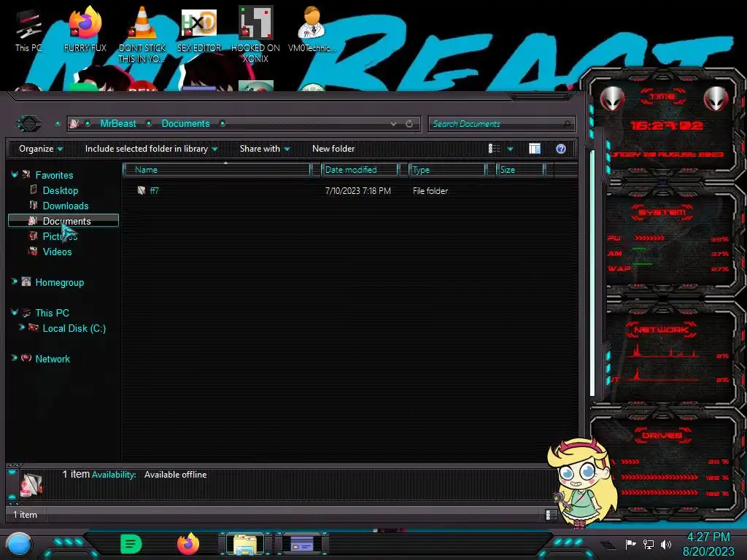The height and width of the screenshot is (560, 747).
Task: Open the view options dropdown arrow
Action: pos(510,149)
